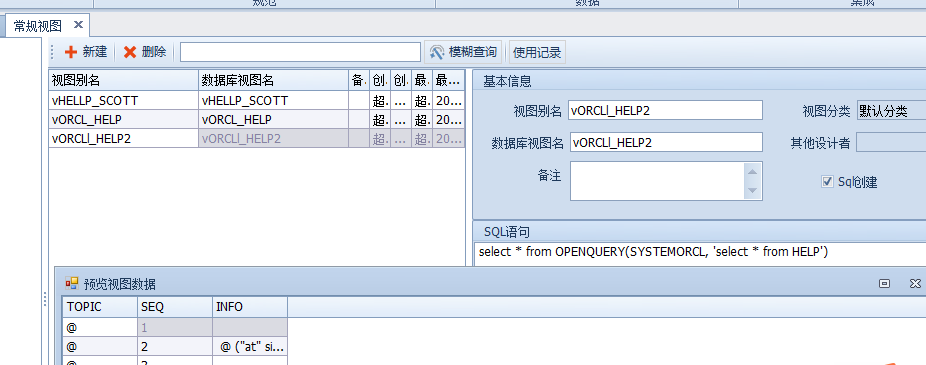
Task: Click the red X 删除 icon
Action: click(130, 53)
